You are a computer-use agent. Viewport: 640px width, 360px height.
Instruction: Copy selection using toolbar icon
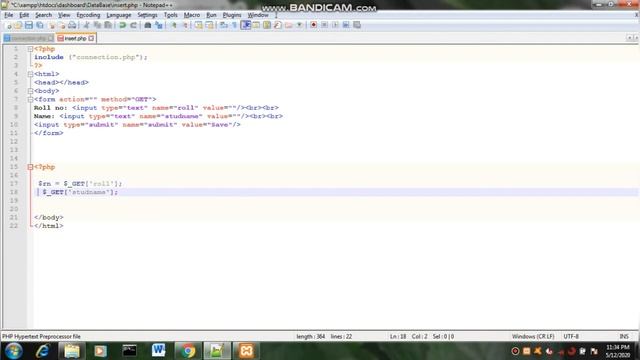[x=97, y=25]
